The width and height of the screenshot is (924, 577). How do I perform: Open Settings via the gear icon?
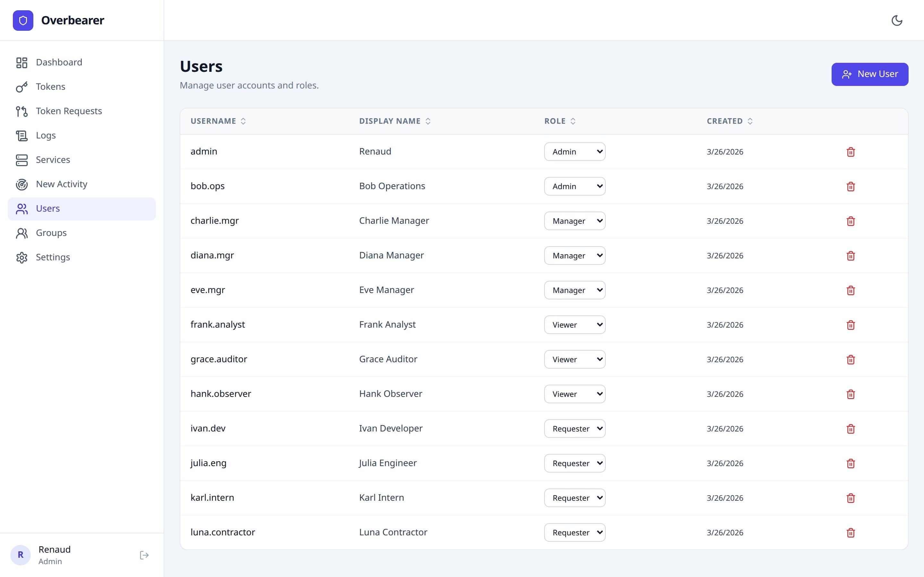tap(22, 257)
